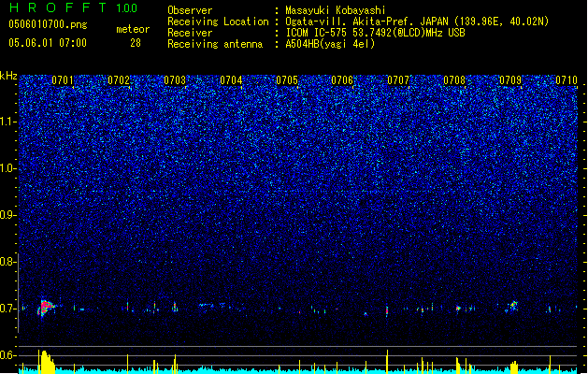Click the Receiver field label

(x=190, y=33)
